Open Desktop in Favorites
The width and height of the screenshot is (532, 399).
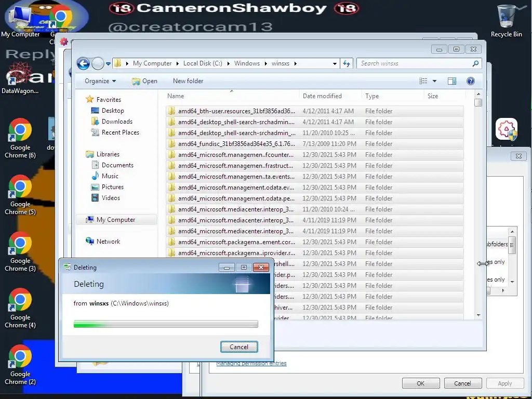click(108, 111)
